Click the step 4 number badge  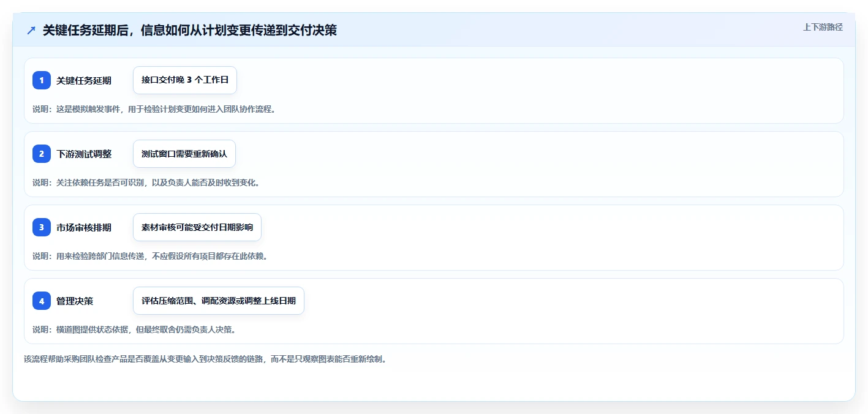click(x=42, y=301)
